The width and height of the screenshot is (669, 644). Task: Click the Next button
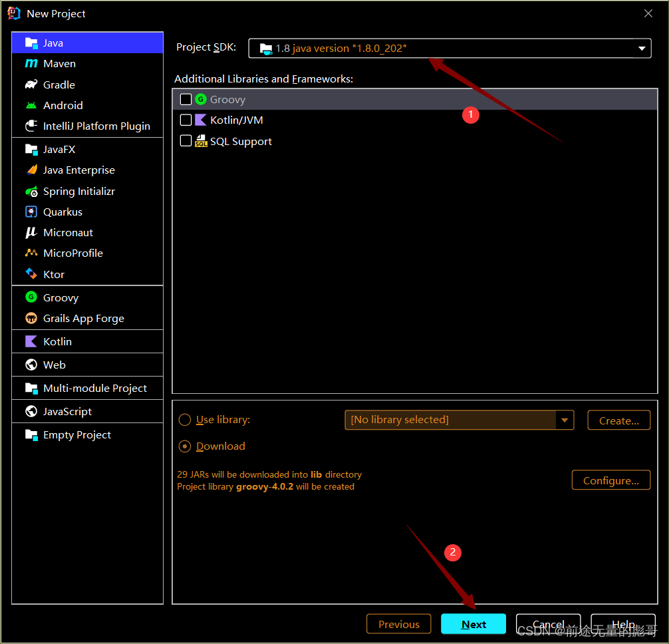click(x=473, y=624)
